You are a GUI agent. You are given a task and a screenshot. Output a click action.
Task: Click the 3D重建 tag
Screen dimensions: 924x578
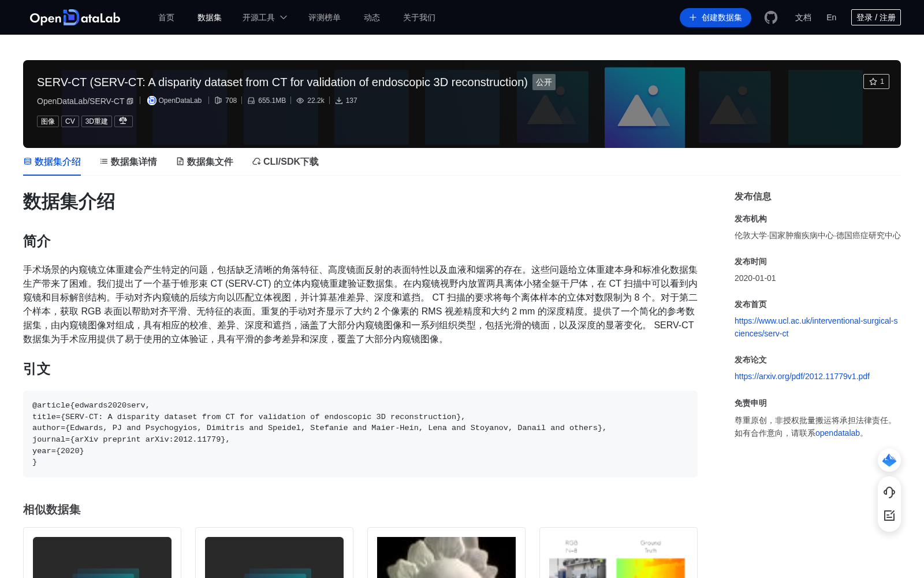click(x=96, y=121)
